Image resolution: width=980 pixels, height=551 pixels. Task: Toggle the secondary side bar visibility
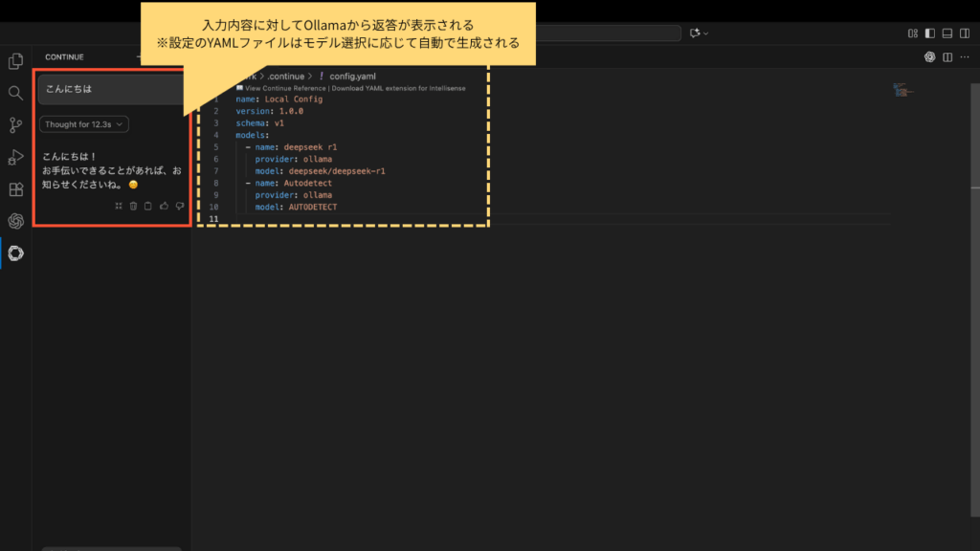(x=964, y=33)
